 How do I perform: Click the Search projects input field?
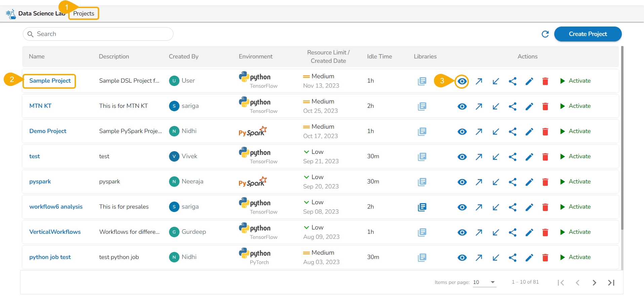click(x=101, y=34)
